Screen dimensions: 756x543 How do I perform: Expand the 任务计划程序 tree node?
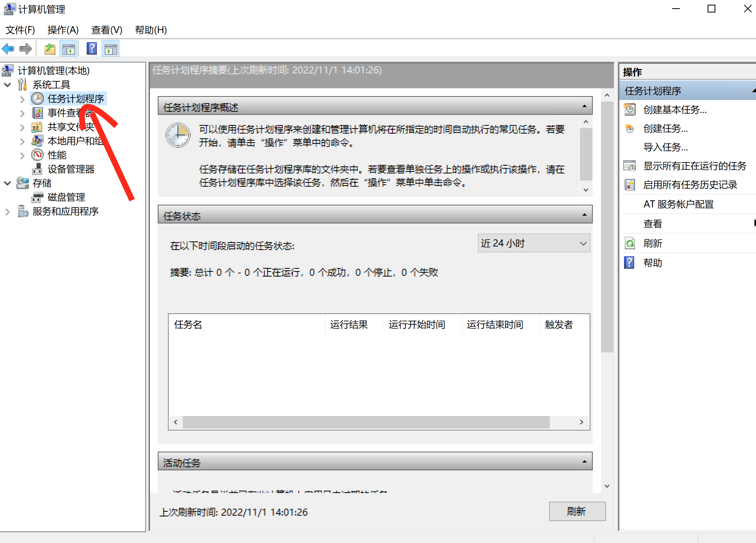point(22,99)
